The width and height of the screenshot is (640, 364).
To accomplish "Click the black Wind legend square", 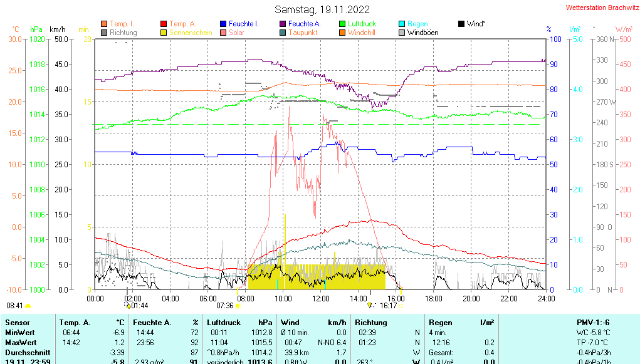I will [x=461, y=24].
